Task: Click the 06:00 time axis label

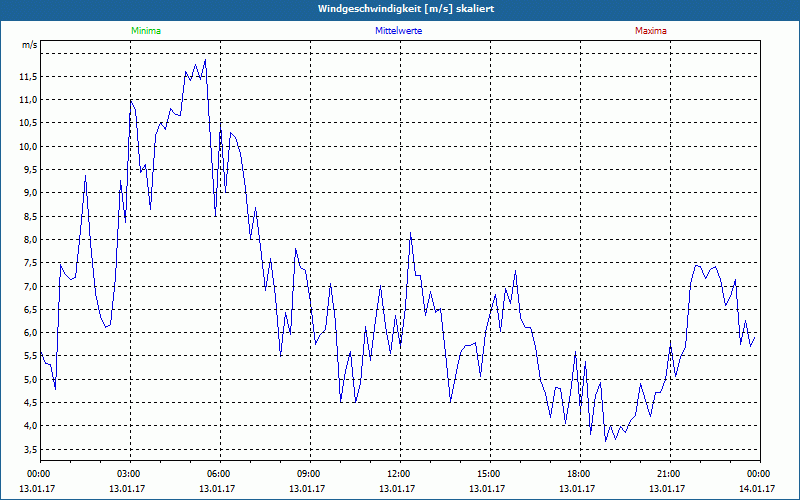Action: (x=220, y=474)
